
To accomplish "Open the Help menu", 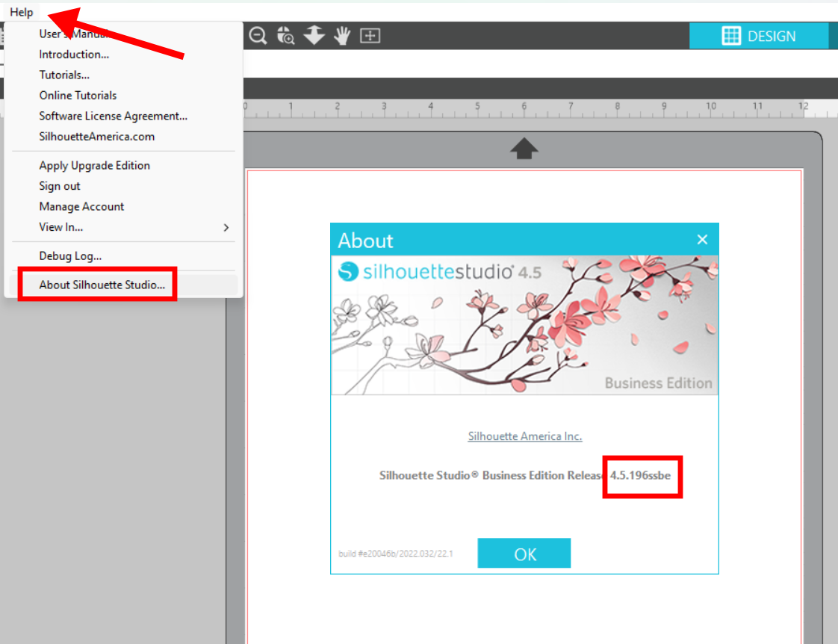I will (x=22, y=12).
